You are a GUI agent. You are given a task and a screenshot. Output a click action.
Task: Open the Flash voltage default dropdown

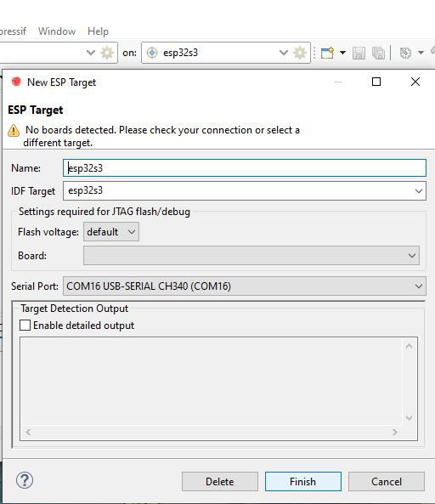[111, 231]
